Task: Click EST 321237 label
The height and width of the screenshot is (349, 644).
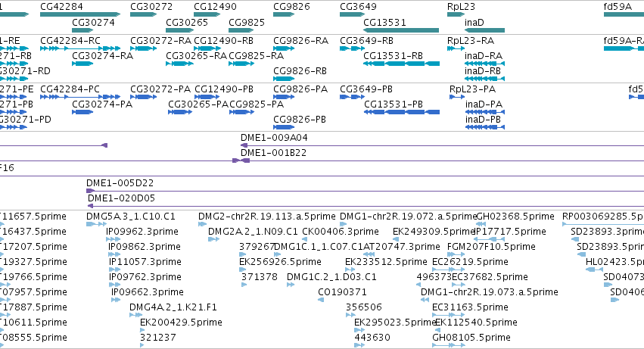Action: [158, 338]
